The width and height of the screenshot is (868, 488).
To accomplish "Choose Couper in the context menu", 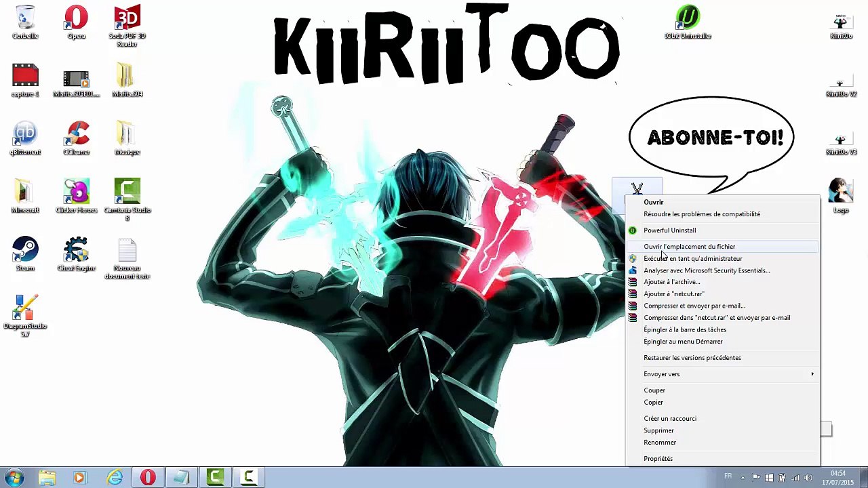I will point(722,390).
